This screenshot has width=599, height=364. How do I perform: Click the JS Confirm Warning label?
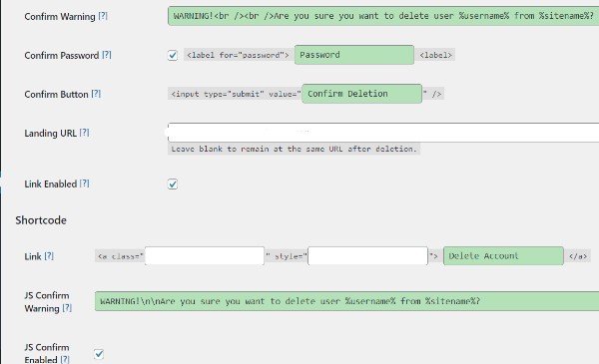(x=47, y=302)
